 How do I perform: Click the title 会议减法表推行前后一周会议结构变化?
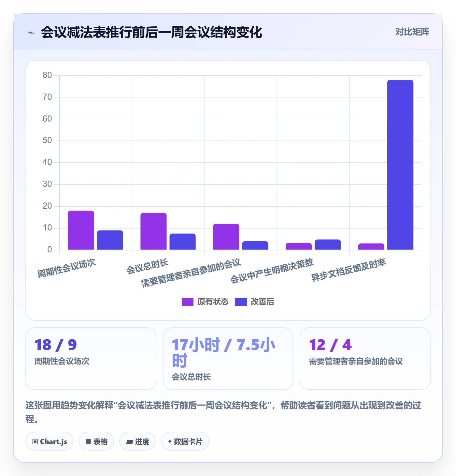pyautogui.click(x=151, y=32)
